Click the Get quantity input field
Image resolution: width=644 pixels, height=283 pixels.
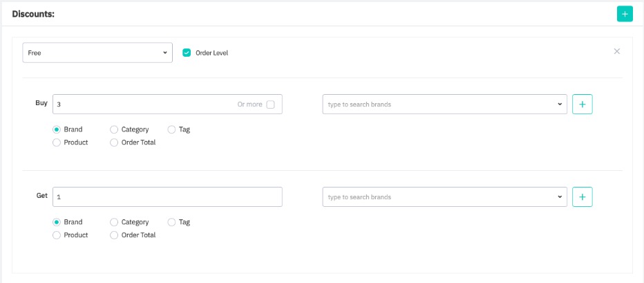click(167, 197)
